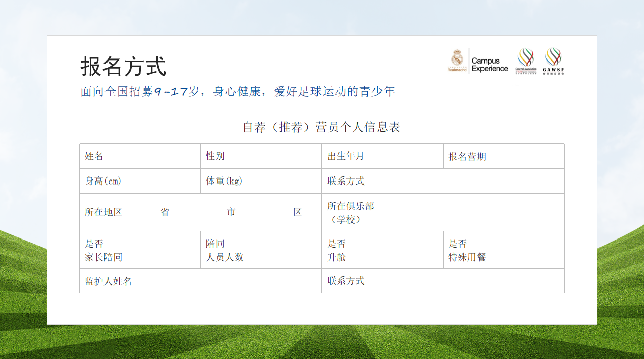Select the 报名方式 heading text
This screenshot has width=644, height=359.
[x=123, y=66]
